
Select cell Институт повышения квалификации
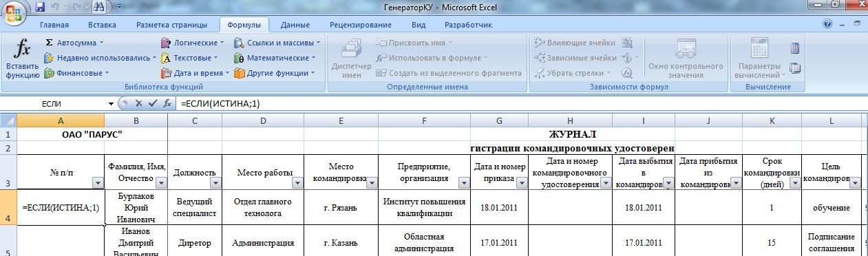425,208
